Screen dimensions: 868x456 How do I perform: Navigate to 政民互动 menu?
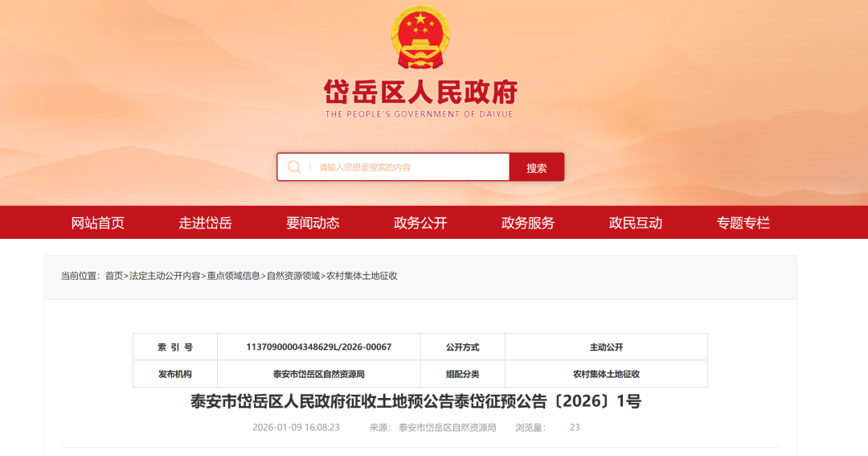point(636,223)
